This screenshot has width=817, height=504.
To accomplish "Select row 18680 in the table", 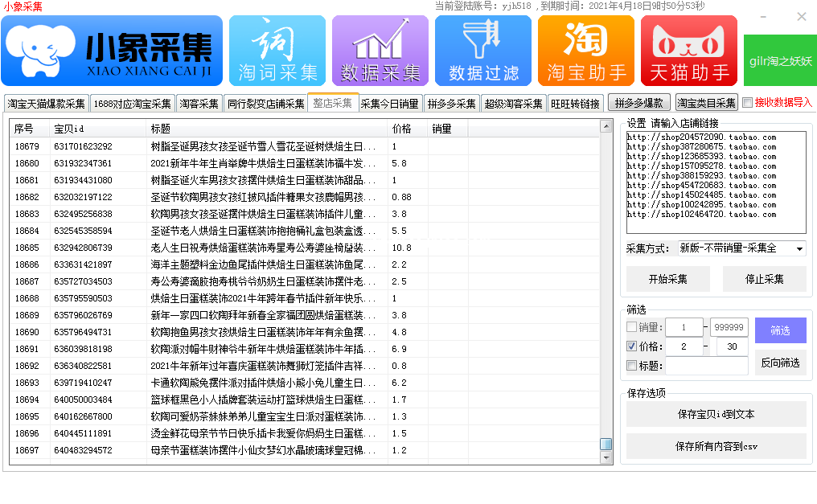I will click(304, 163).
